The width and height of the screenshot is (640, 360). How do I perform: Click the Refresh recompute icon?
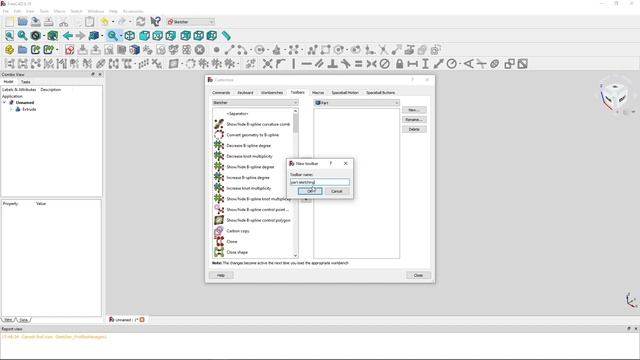[141, 22]
